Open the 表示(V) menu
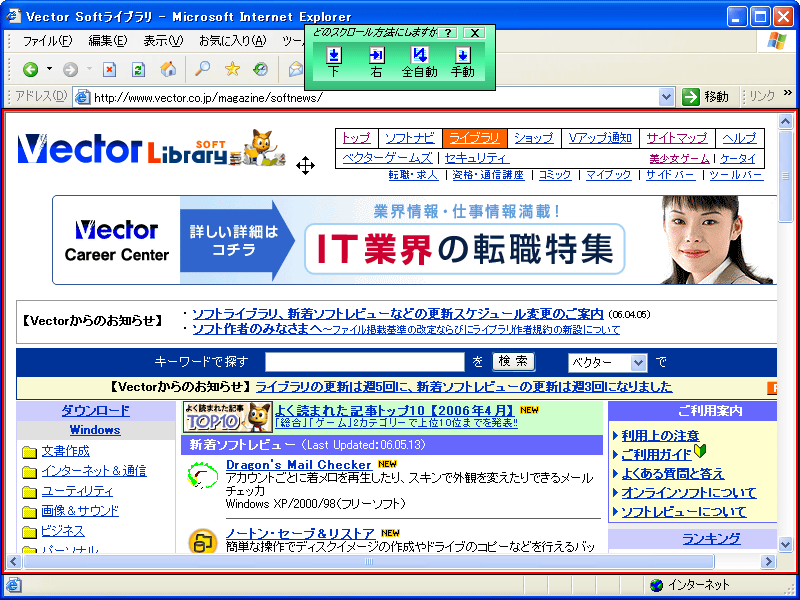Screen dimensions: 800x600 163,41
